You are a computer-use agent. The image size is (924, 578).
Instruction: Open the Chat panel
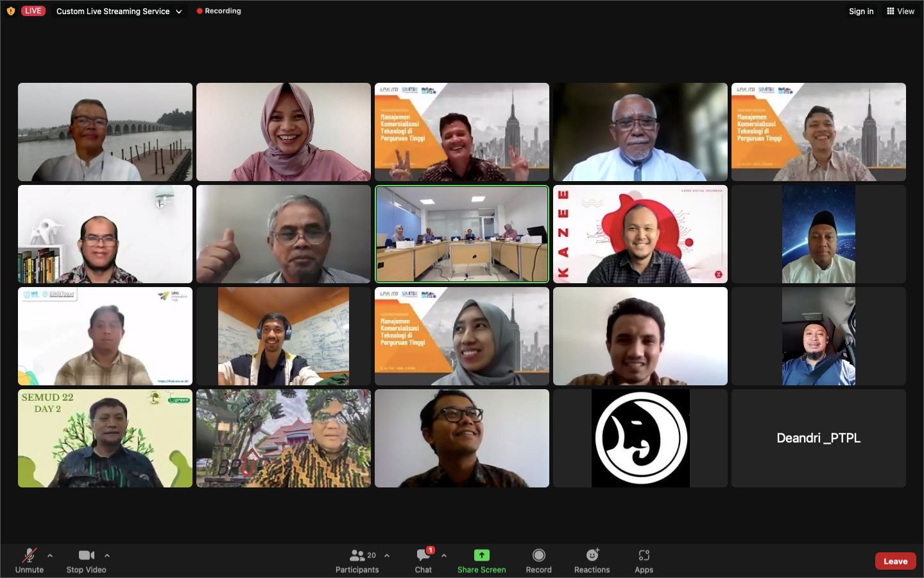tap(424, 560)
